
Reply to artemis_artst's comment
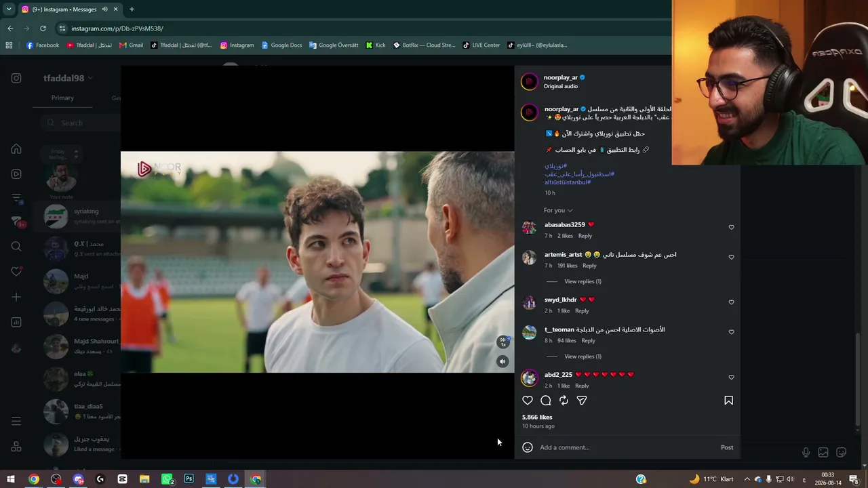pos(589,266)
